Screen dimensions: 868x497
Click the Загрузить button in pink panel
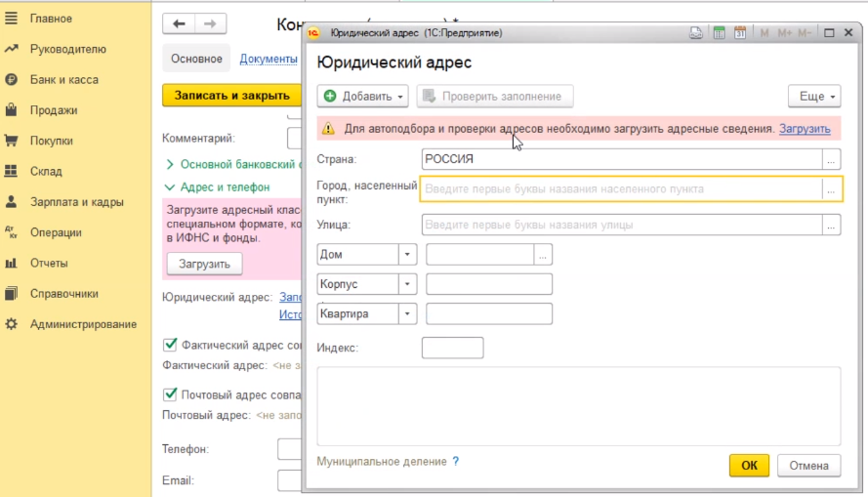tap(204, 264)
